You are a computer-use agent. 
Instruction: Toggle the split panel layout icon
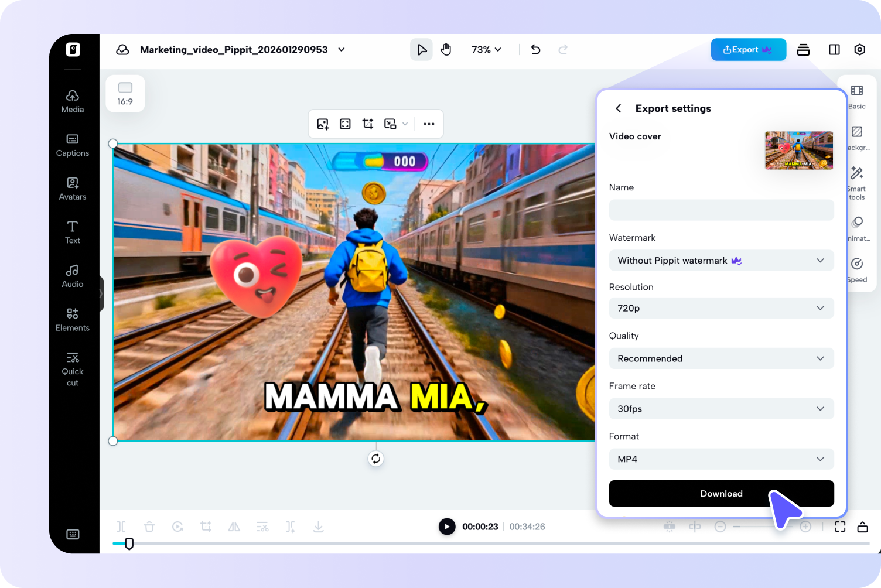pyautogui.click(x=834, y=50)
